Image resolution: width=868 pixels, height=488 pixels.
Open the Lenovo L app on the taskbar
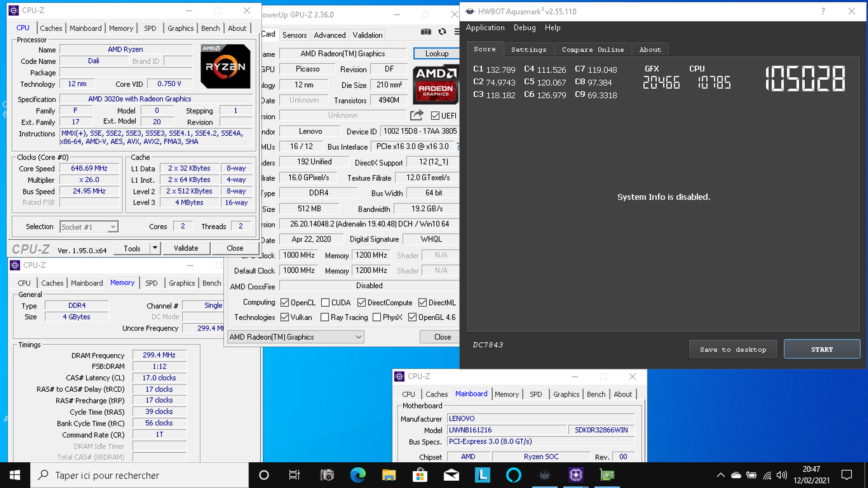(482, 475)
